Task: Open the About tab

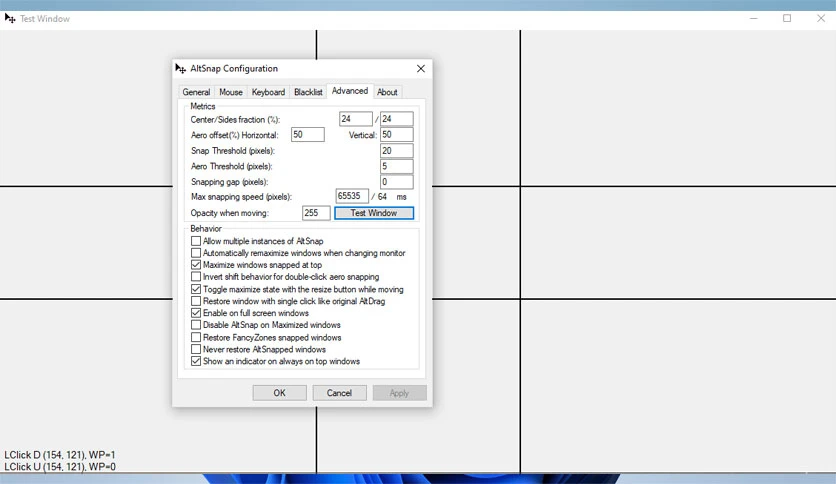Action: tap(387, 92)
